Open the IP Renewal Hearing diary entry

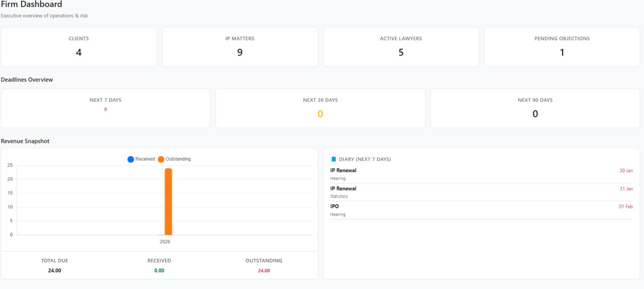(481, 174)
